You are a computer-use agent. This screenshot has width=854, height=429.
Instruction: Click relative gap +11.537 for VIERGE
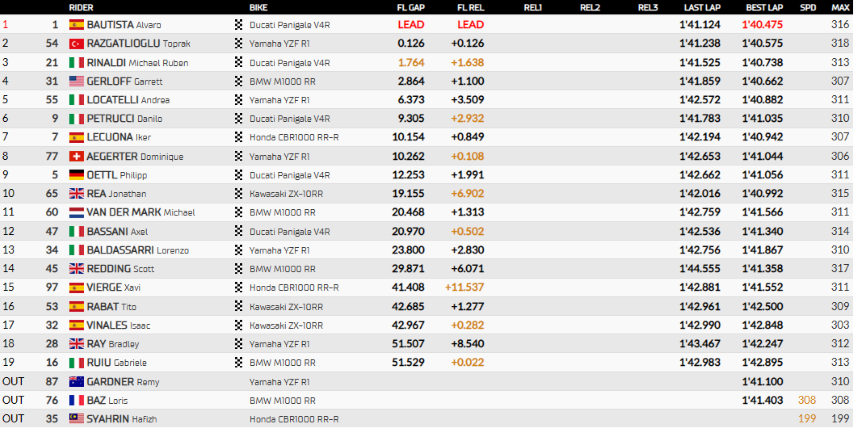465,288
